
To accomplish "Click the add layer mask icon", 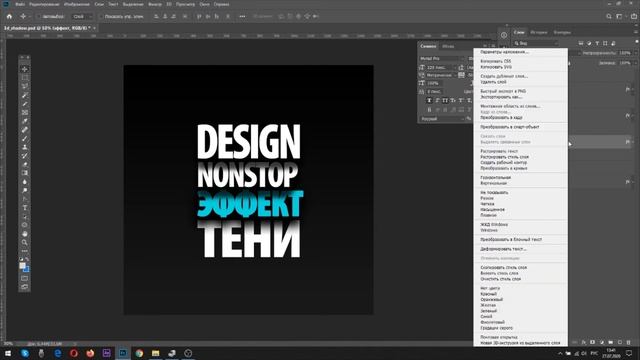I will coord(593,342).
